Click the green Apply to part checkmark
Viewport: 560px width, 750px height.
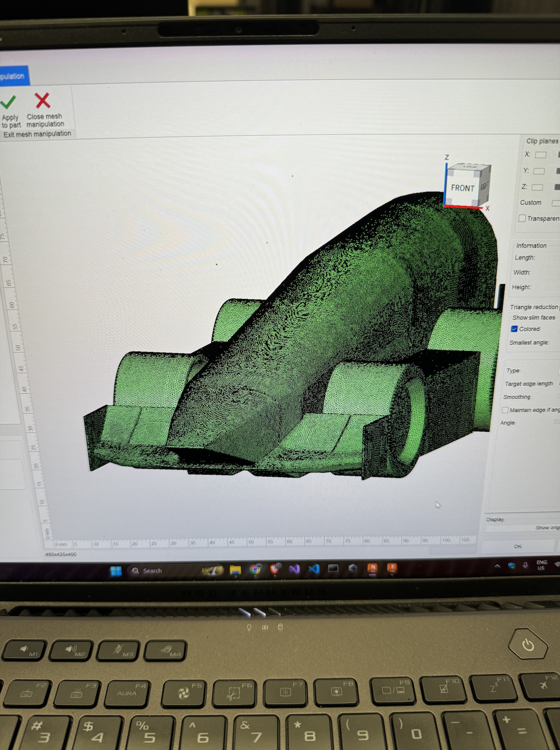coord(8,103)
